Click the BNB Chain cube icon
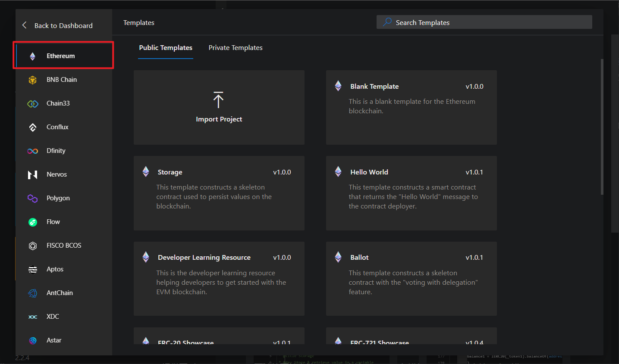619x364 pixels. click(x=32, y=80)
